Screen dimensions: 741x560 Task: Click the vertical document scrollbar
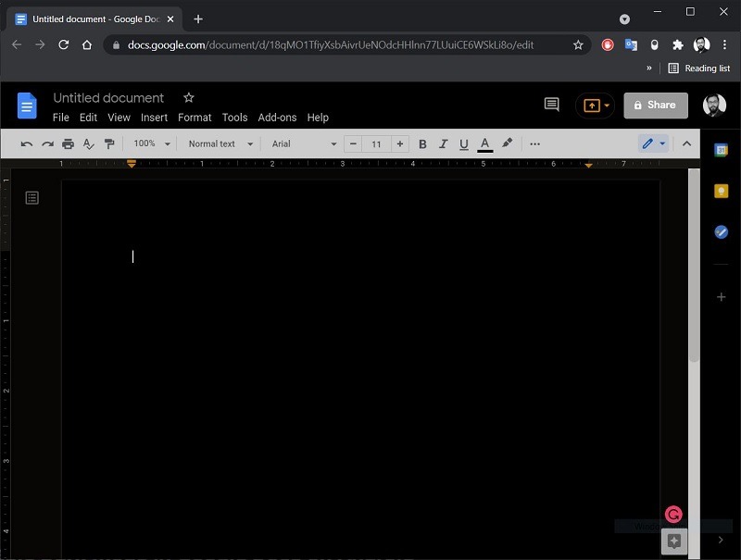click(x=694, y=266)
